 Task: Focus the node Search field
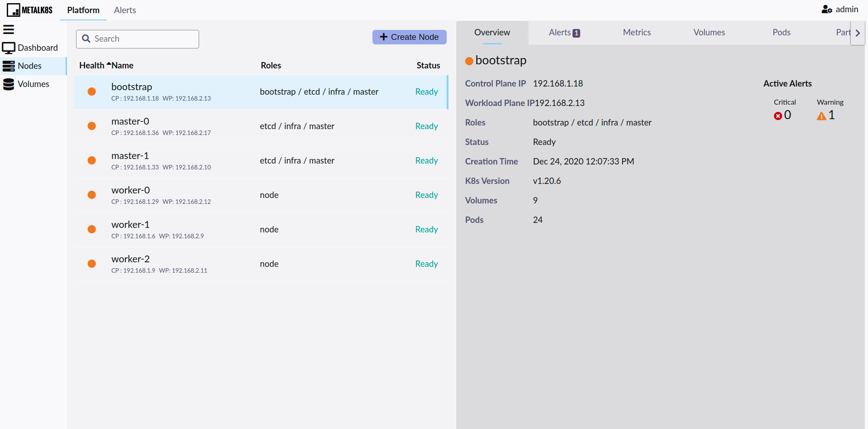pyautogui.click(x=138, y=39)
